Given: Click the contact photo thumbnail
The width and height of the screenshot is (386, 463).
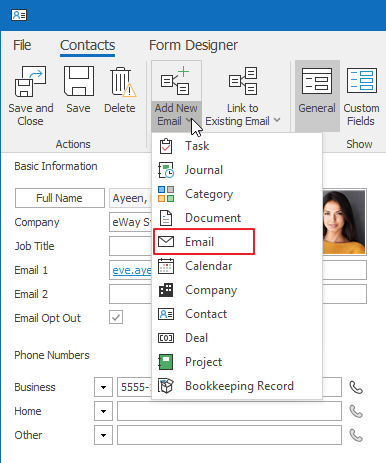Looking at the screenshot, I should (x=344, y=222).
